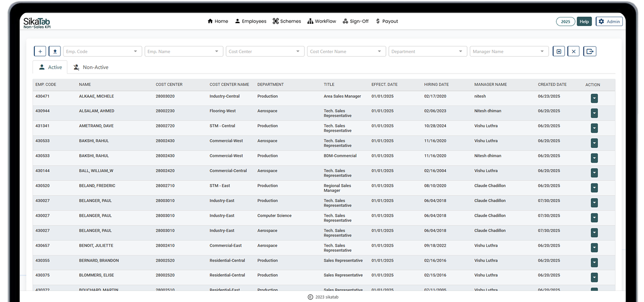Screen dimensions: 644x302
Task: Click the X icon to clear filters
Action: tap(573, 51)
